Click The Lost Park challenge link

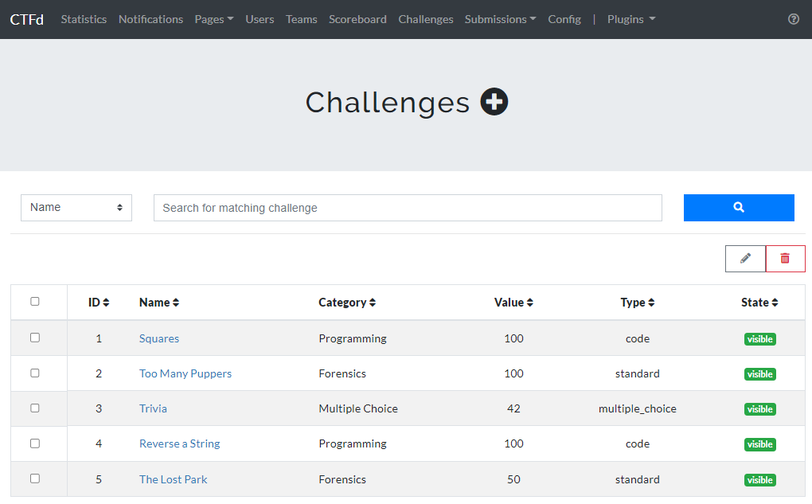pyautogui.click(x=173, y=479)
